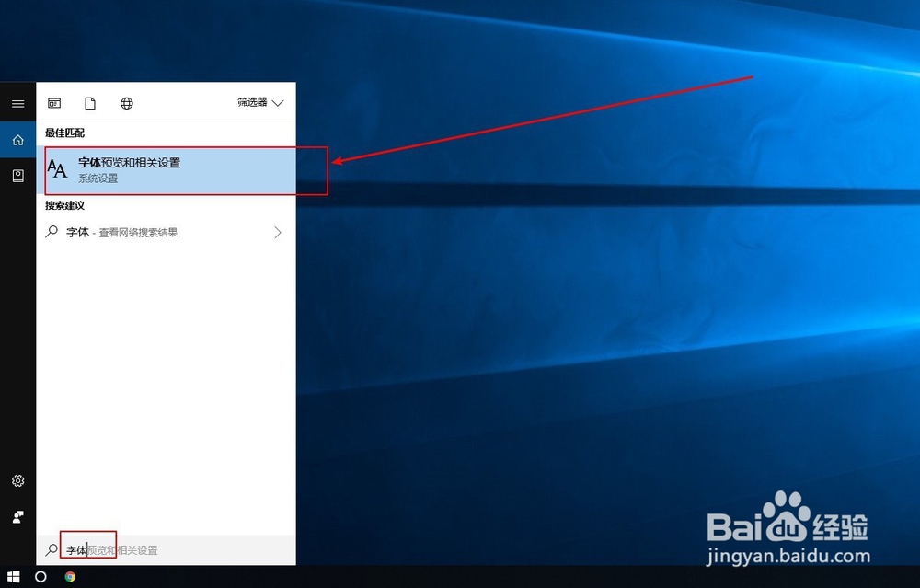The image size is (920, 588).
Task: Click the search magnifier icon in search box
Action: click(x=52, y=550)
